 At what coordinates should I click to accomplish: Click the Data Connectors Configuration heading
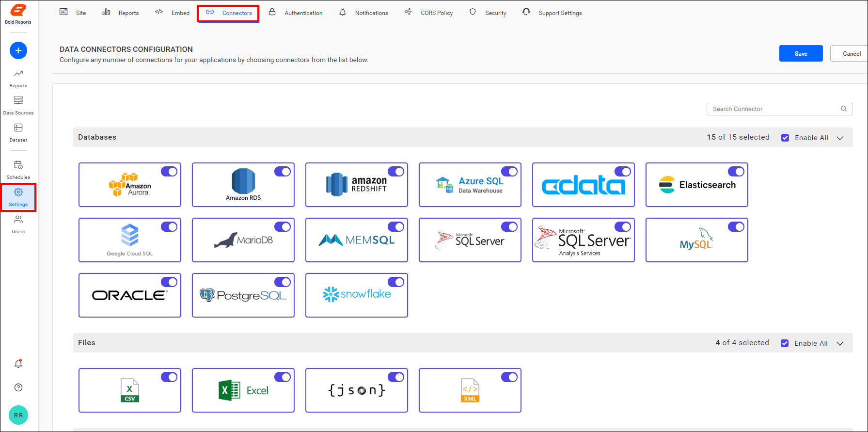[126, 49]
